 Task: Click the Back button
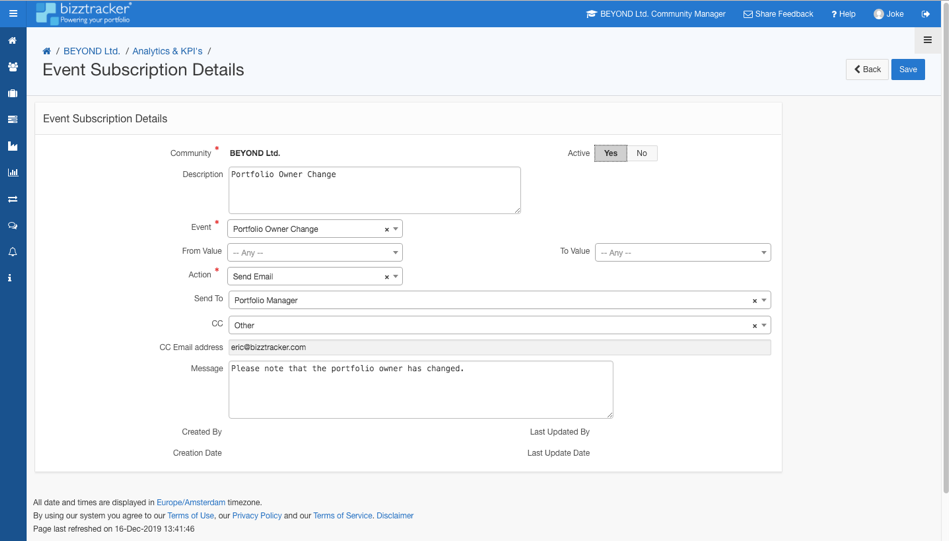coord(867,70)
